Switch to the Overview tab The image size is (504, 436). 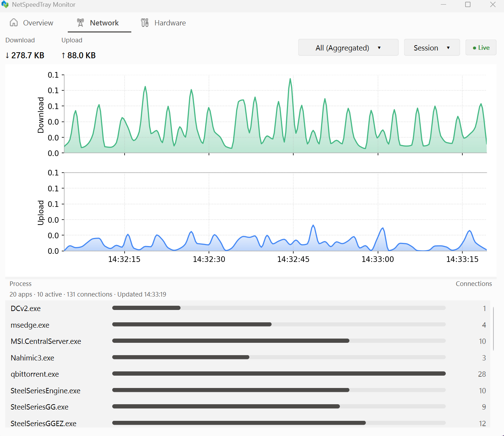coord(32,23)
